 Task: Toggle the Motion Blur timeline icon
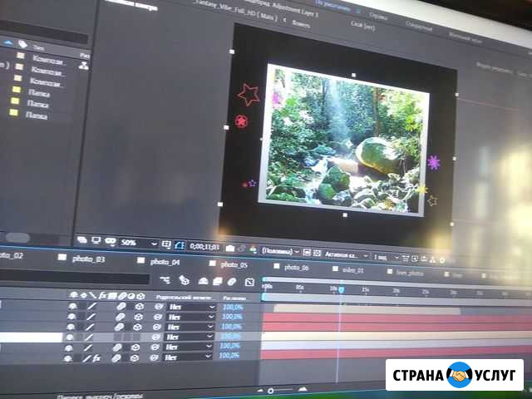click(x=232, y=282)
